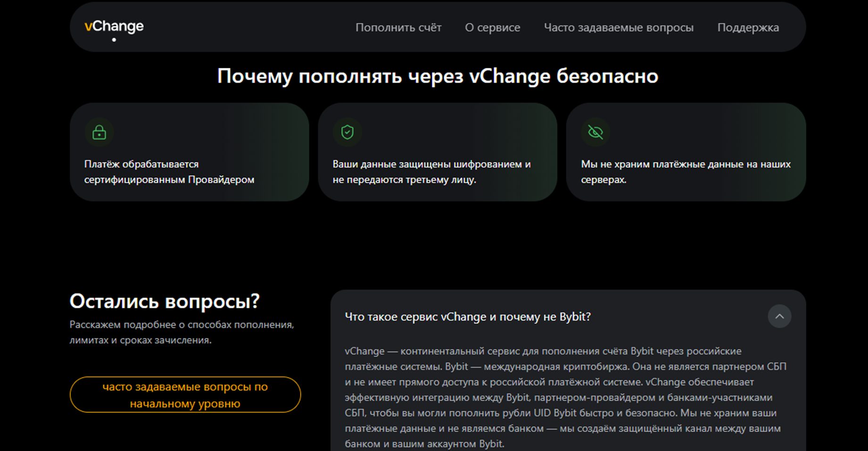The image size is (868, 451).
Task: Click the green shield checkmark icon
Action: pos(347,132)
